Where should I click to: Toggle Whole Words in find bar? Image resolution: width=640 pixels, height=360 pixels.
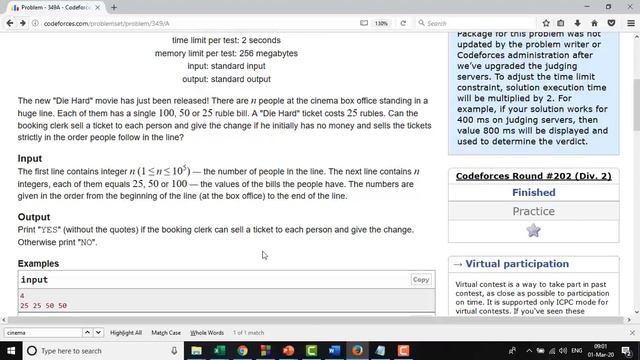(207, 333)
